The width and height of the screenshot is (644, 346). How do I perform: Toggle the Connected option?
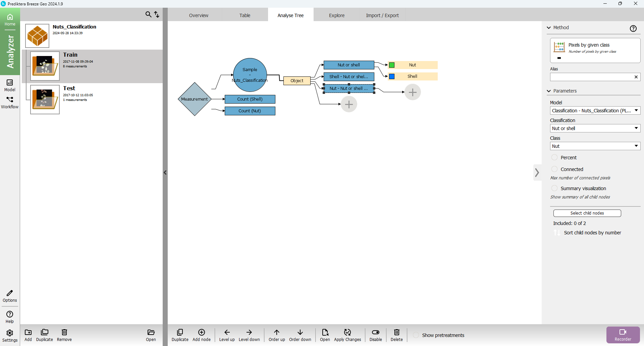tap(554, 169)
